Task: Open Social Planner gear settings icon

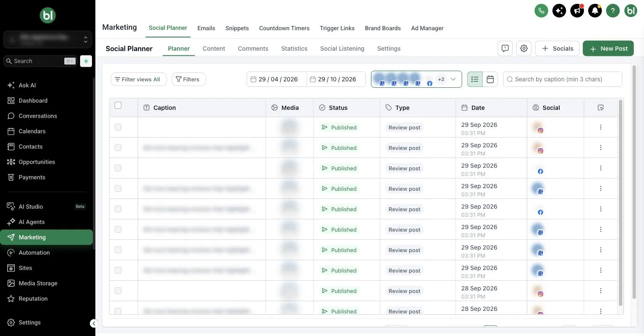Action: [x=524, y=49]
